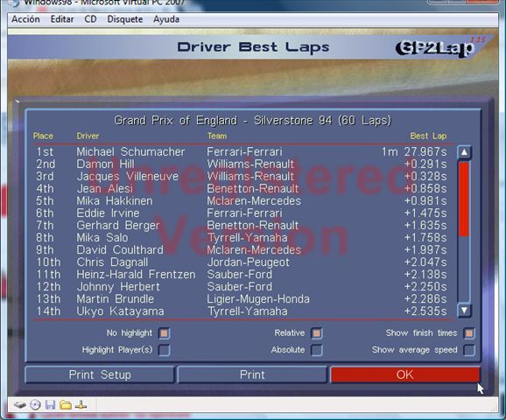
Task: Select the Chris Dagnall row
Action: pyautogui.click(x=242, y=262)
